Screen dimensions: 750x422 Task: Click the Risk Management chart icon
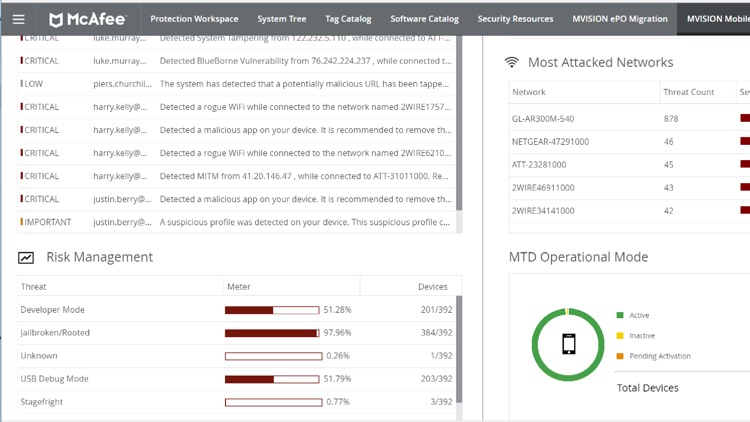tap(26, 258)
